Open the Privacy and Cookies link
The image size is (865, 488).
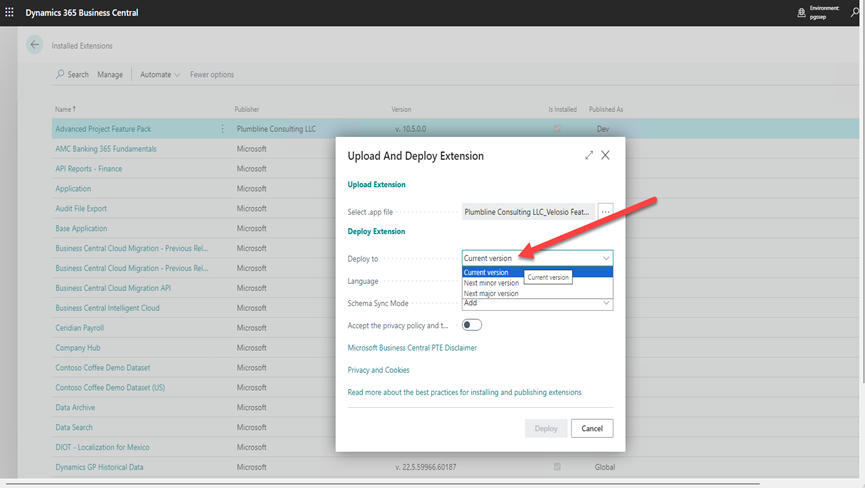(x=378, y=370)
